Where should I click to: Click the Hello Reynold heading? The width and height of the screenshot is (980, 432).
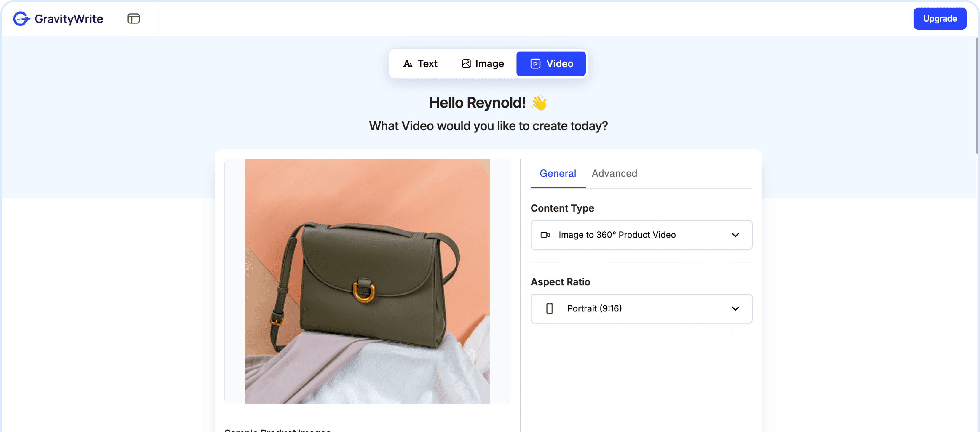pos(477,103)
